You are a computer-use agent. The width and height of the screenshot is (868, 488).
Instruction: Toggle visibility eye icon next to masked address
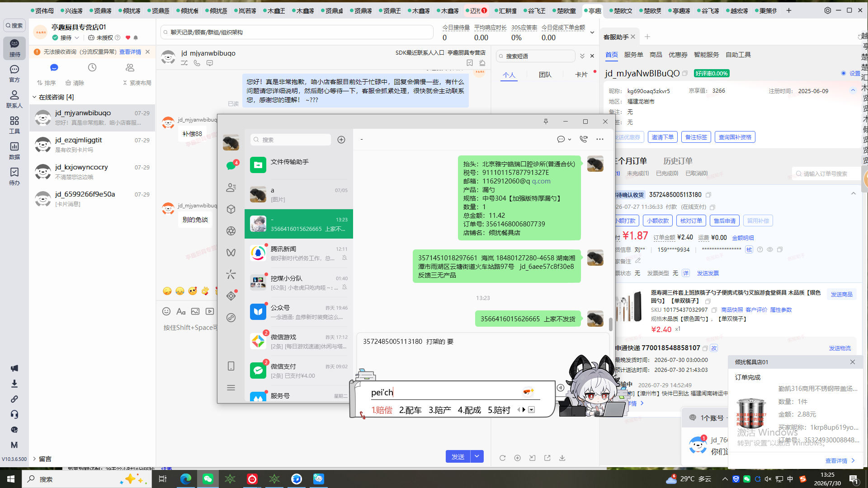[770, 249]
